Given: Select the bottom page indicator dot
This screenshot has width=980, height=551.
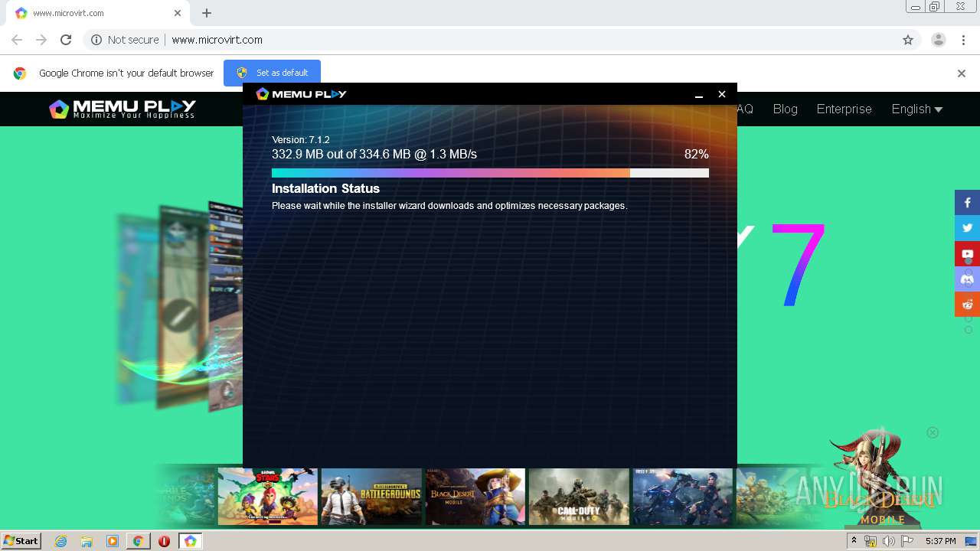Looking at the screenshot, I should click(x=968, y=330).
